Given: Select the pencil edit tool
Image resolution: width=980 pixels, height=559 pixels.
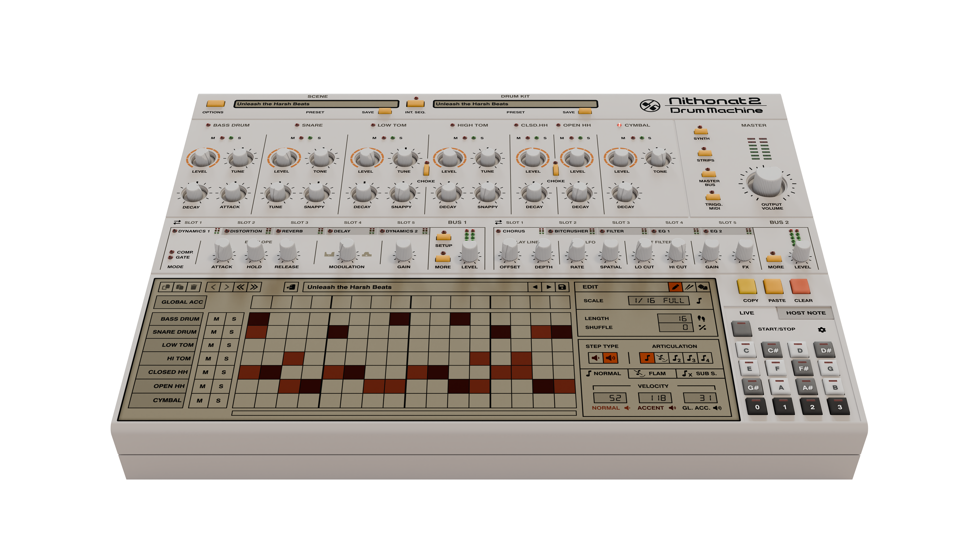Looking at the screenshot, I should (x=675, y=287).
